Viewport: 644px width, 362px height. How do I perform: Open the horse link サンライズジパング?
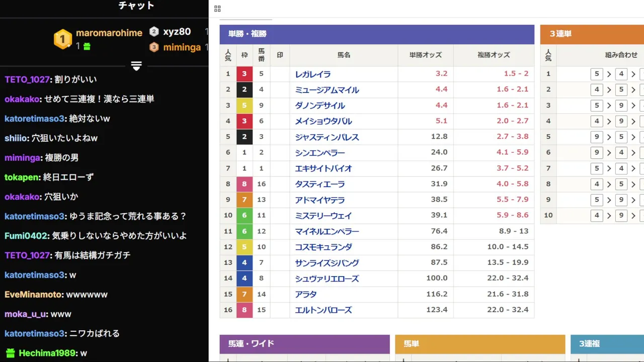pyautogui.click(x=327, y=263)
